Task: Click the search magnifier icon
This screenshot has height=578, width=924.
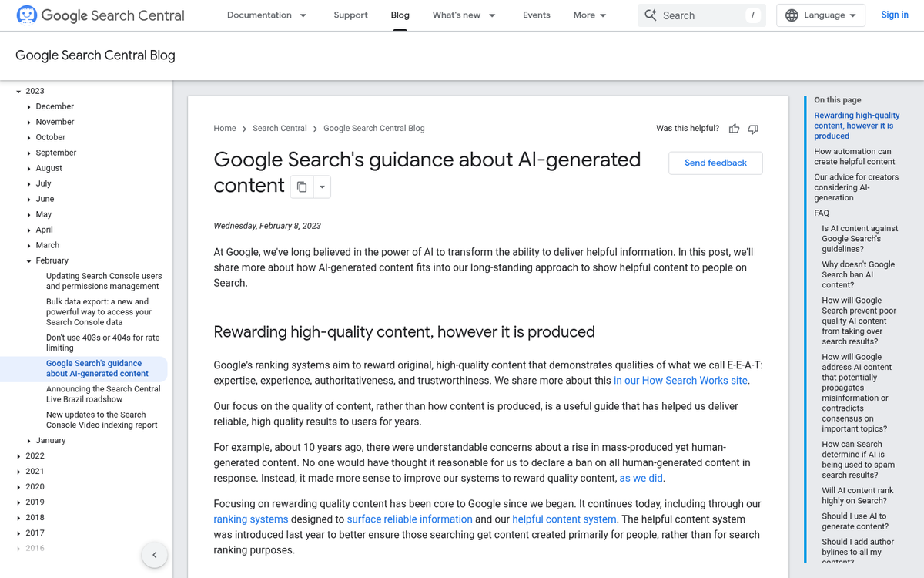Action: (x=651, y=15)
